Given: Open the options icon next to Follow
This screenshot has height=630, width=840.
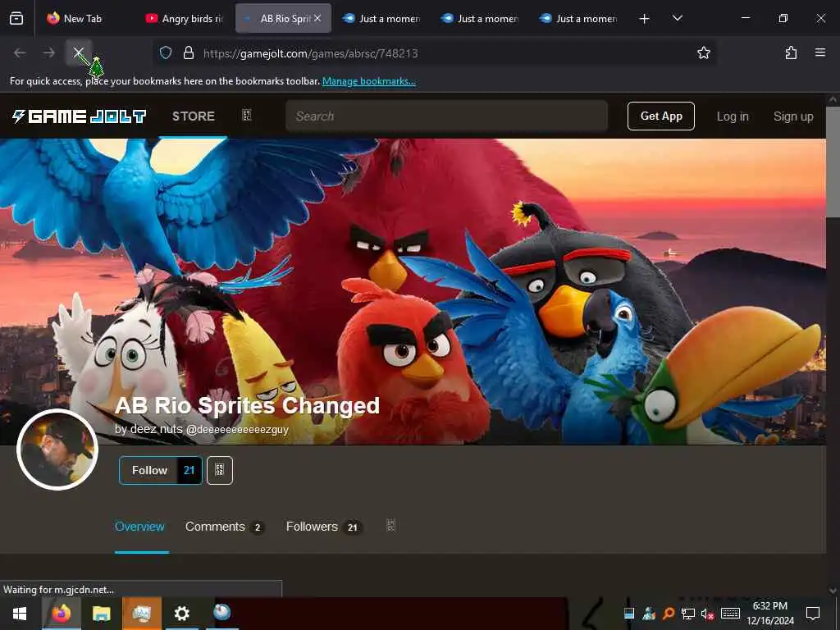Looking at the screenshot, I should click(x=220, y=470).
